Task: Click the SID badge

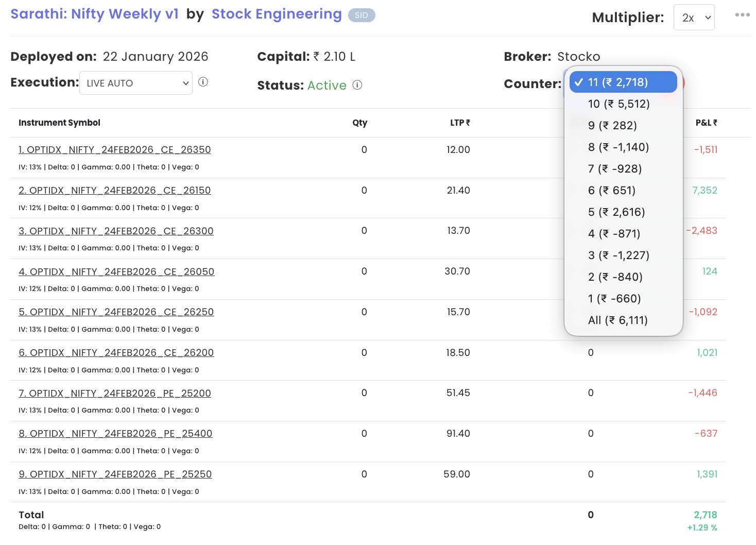Action: point(361,15)
